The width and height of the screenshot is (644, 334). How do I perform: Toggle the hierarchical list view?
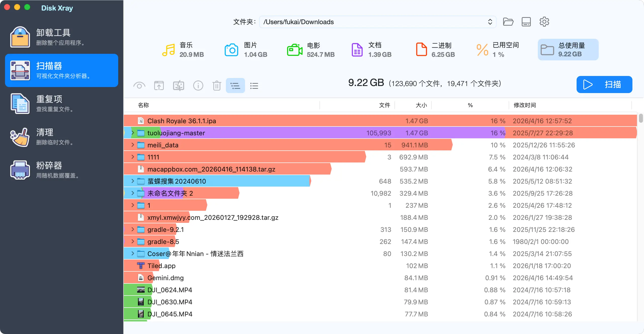235,86
